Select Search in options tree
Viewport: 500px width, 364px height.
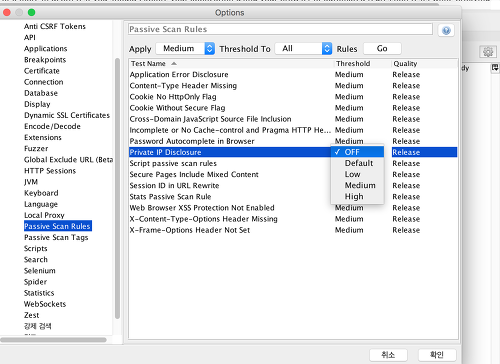[x=36, y=260]
